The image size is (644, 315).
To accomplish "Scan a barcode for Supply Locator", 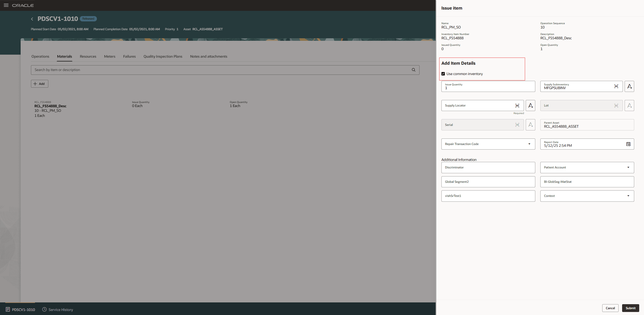I will tap(517, 106).
